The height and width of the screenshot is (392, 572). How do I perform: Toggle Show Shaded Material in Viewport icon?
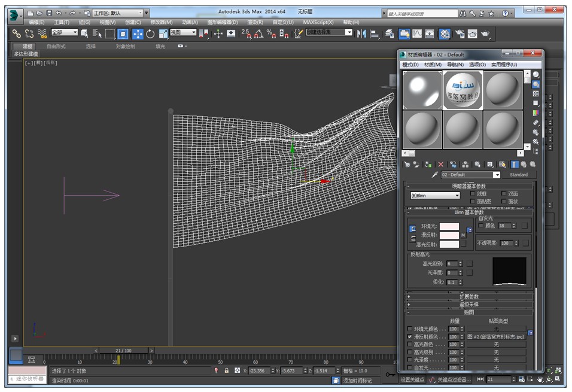pos(503,165)
